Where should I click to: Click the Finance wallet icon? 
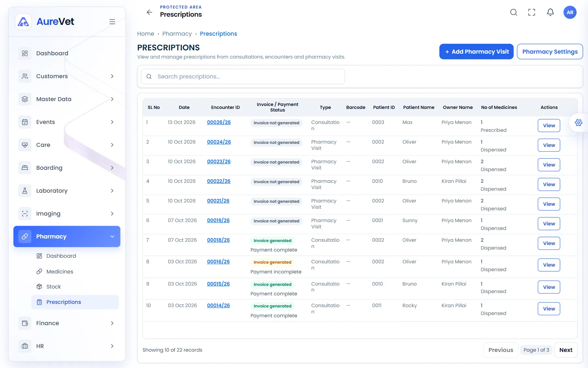coord(25,323)
